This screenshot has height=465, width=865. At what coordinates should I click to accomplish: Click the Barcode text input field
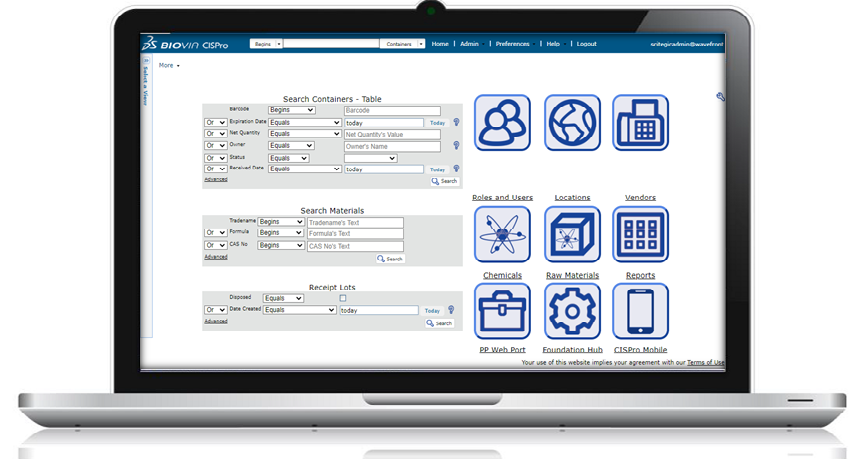392,111
